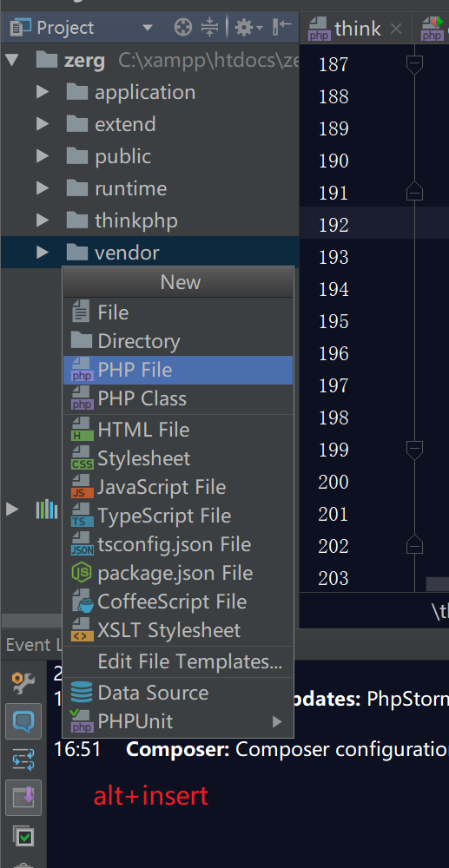Choose File in the New menu
The image size is (449, 868).
tap(178, 312)
